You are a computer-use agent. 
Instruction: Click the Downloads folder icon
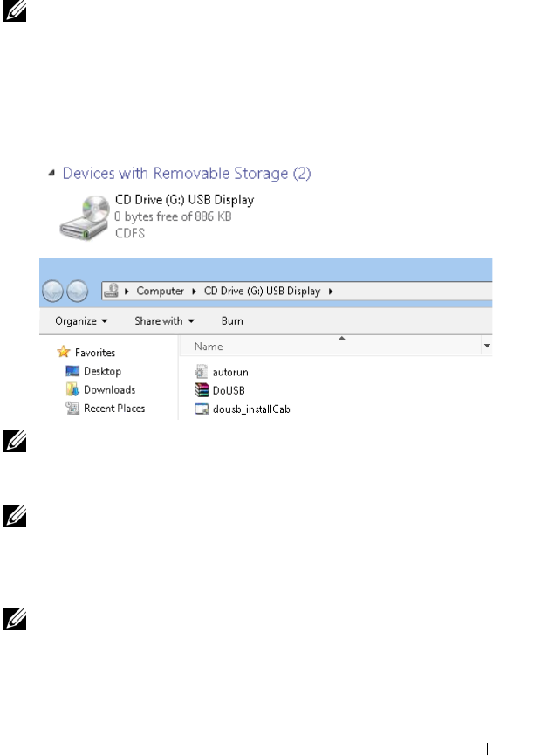pyautogui.click(x=72, y=389)
